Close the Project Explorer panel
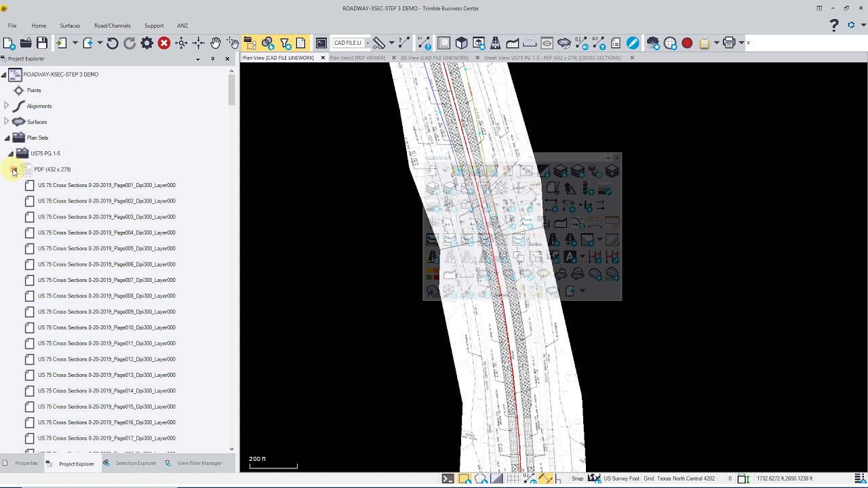Screen dimensions: 868x488 [x=227, y=59]
